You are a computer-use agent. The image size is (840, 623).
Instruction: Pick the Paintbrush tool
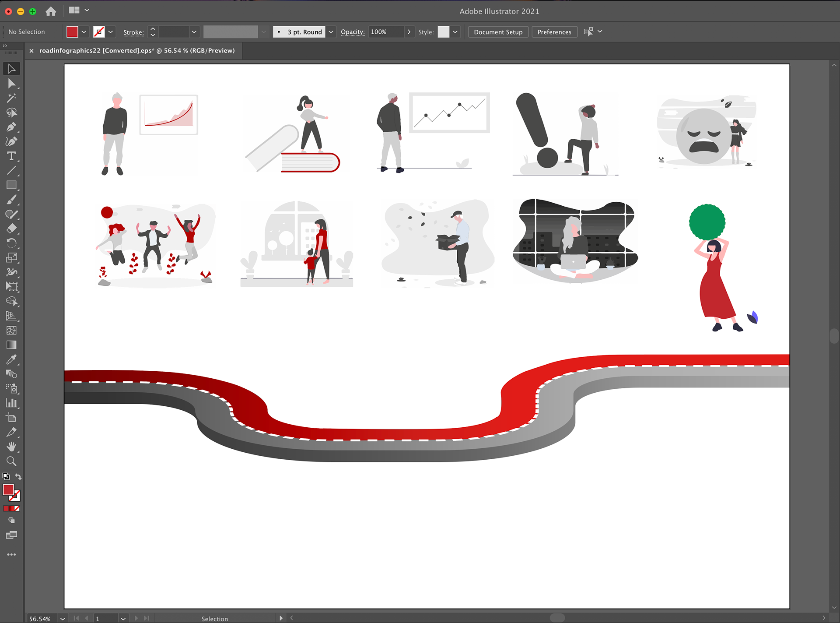[12, 200]
